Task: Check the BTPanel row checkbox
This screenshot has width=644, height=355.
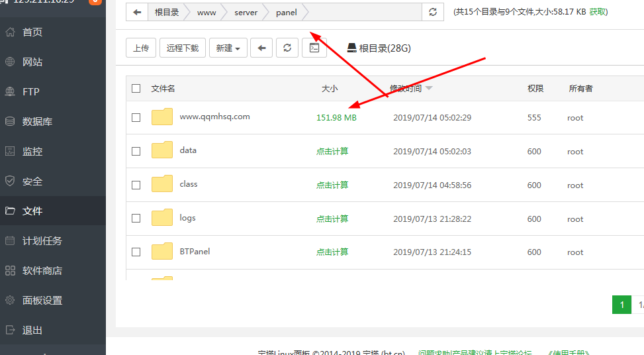Action: [136, 252]
